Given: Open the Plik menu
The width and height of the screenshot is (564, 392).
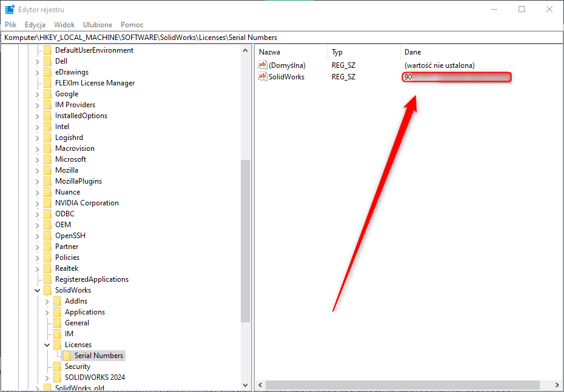Looking at the screenshot, I should pos(11,25).
